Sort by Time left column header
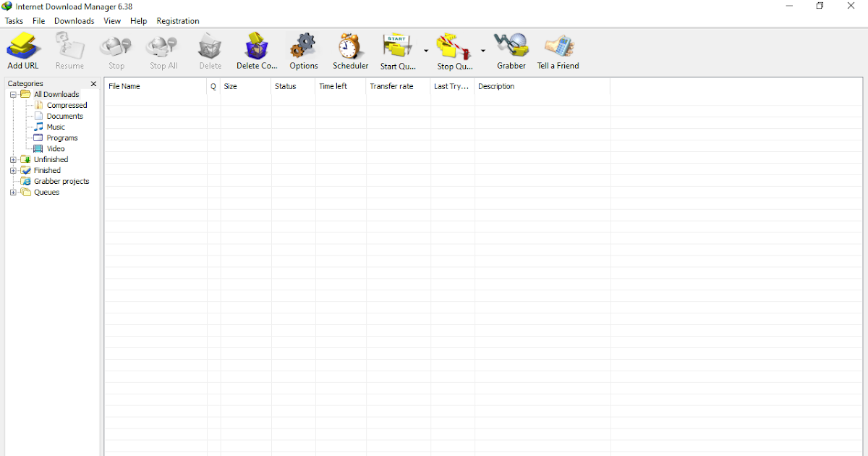The height and width of the screenshot is (456, 868). point(341,86)
